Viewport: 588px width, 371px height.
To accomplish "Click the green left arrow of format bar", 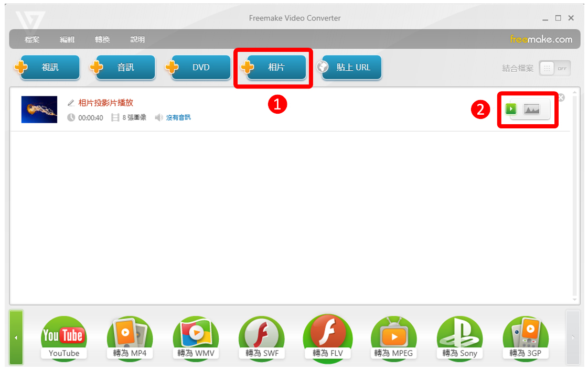I will 16,337.
